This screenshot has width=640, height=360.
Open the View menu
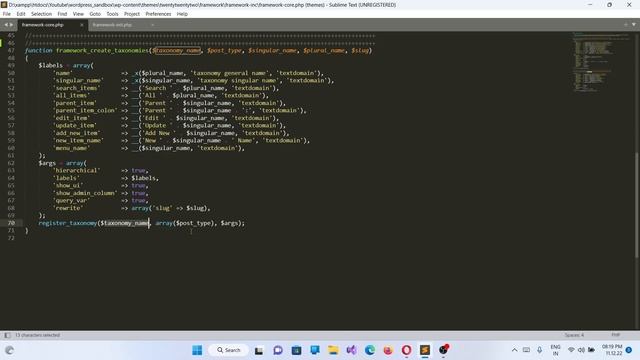[x=78, y=14]
